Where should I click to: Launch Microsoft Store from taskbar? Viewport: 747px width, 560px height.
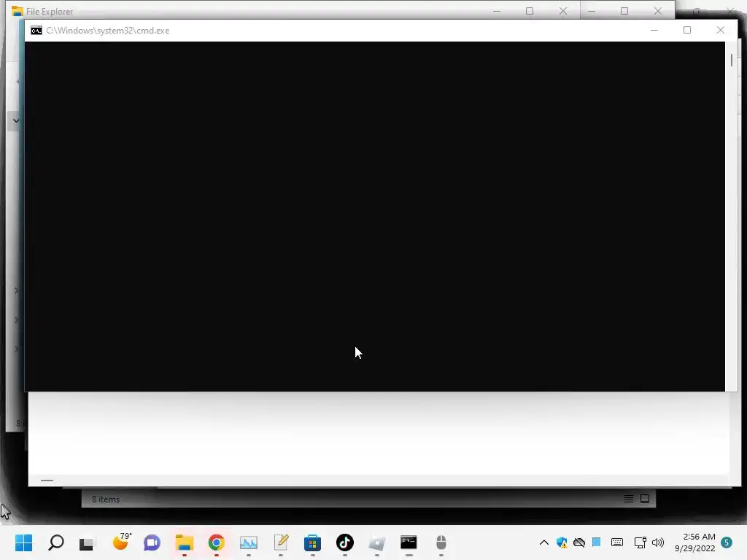[x=312, y=542]
